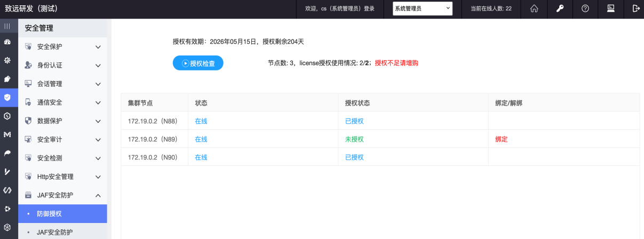Image resolution: width=644 pixels, height=239 pixels.
Task: Click the dashboard gauge icon in left rail
Action: tap(7, 42)
